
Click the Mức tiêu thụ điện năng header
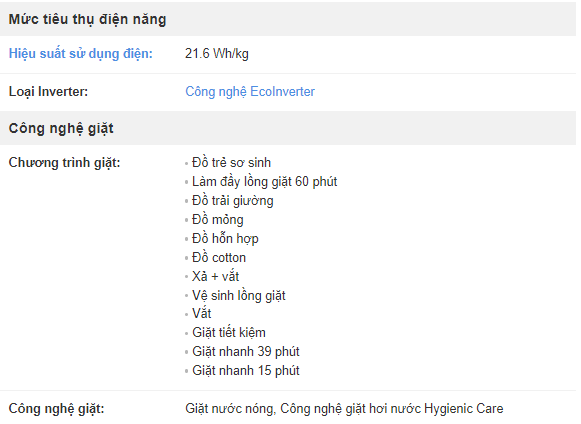[x=87, y=19]
